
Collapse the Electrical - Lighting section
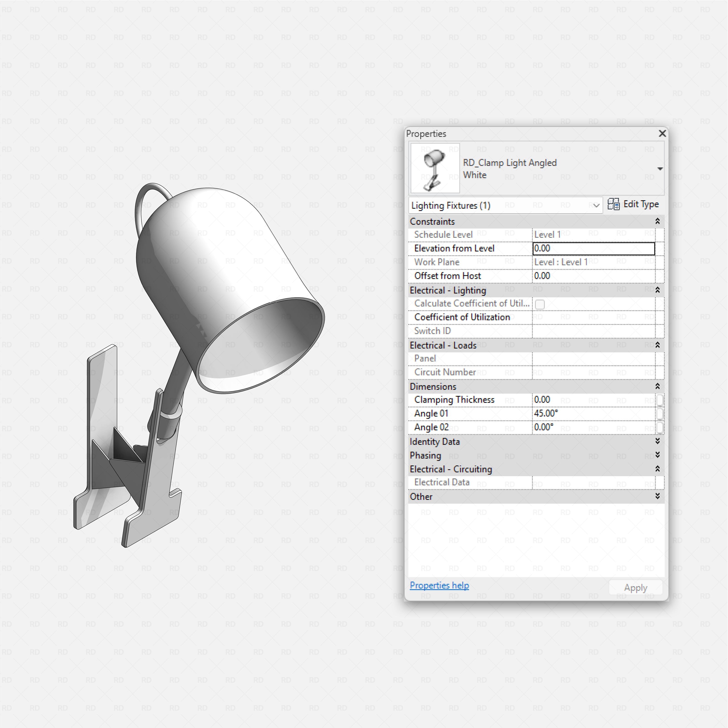tap(657, 290)
